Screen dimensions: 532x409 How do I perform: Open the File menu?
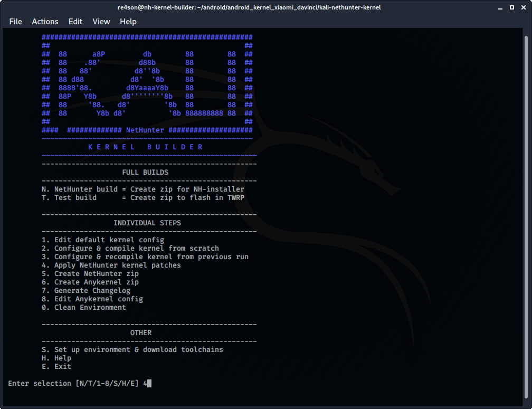(x=15, y=22)
